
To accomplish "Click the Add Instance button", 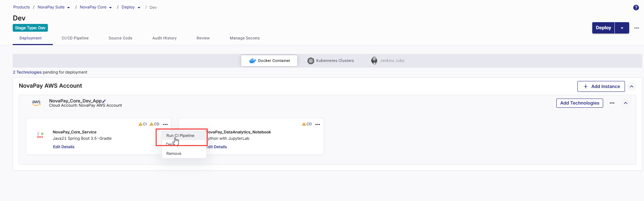I will (x=601, y=86).
